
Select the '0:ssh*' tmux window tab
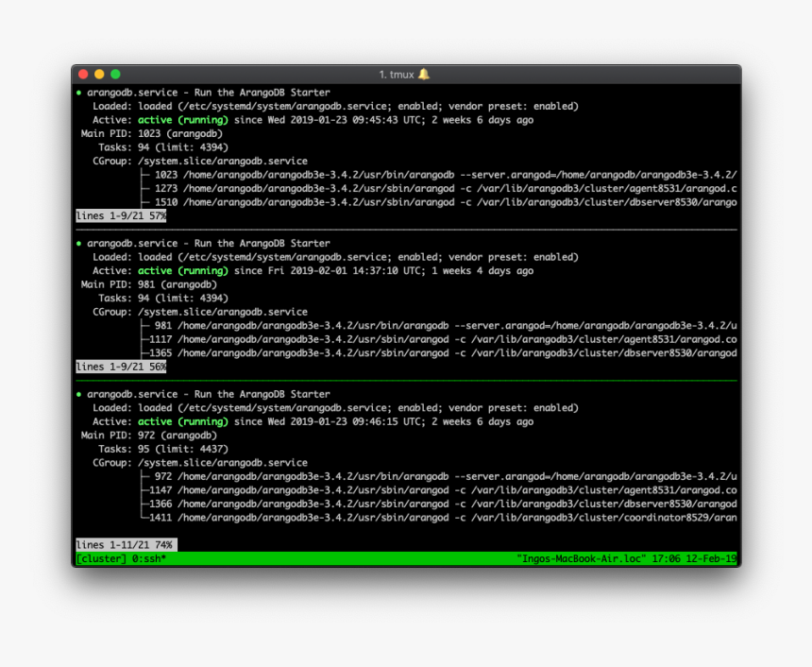[149, 558]
